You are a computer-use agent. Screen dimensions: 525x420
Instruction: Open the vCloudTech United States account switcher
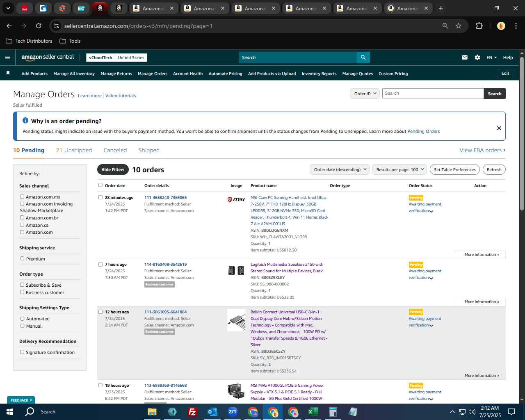click(x=117, y=57)
